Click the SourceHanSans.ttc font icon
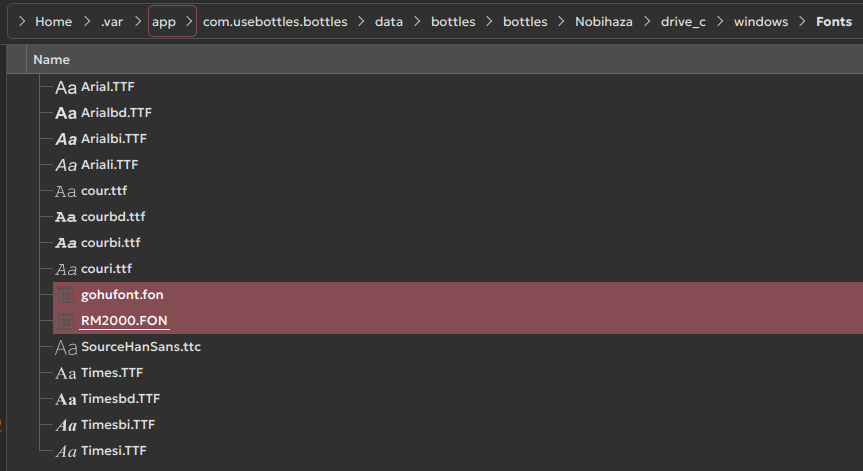863x471 pixels. [66, 347]
